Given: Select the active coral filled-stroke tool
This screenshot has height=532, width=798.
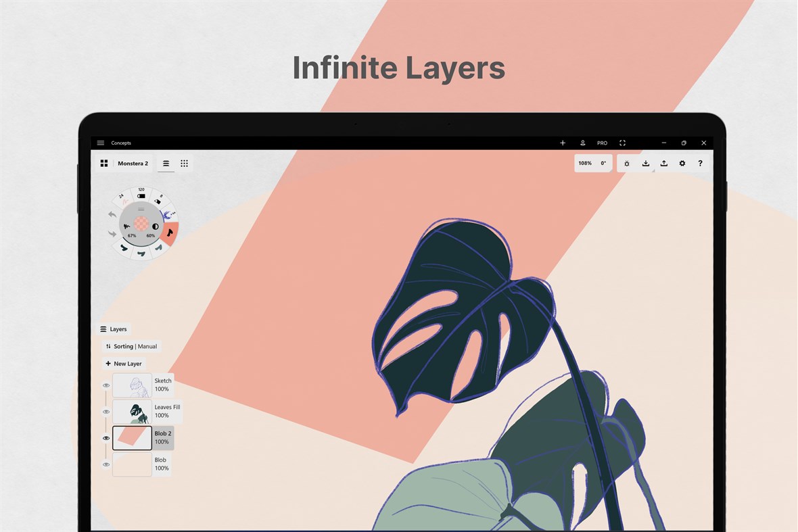Looking at the screenshot, I should [170, 233].
